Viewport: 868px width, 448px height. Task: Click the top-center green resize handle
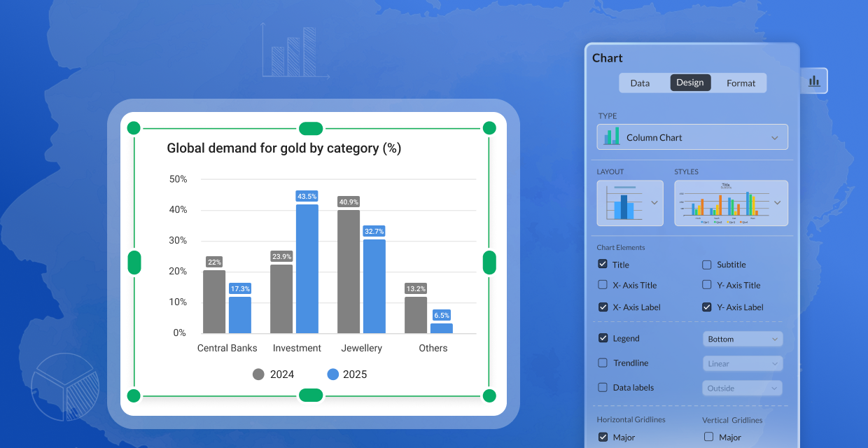click(311, 128)
